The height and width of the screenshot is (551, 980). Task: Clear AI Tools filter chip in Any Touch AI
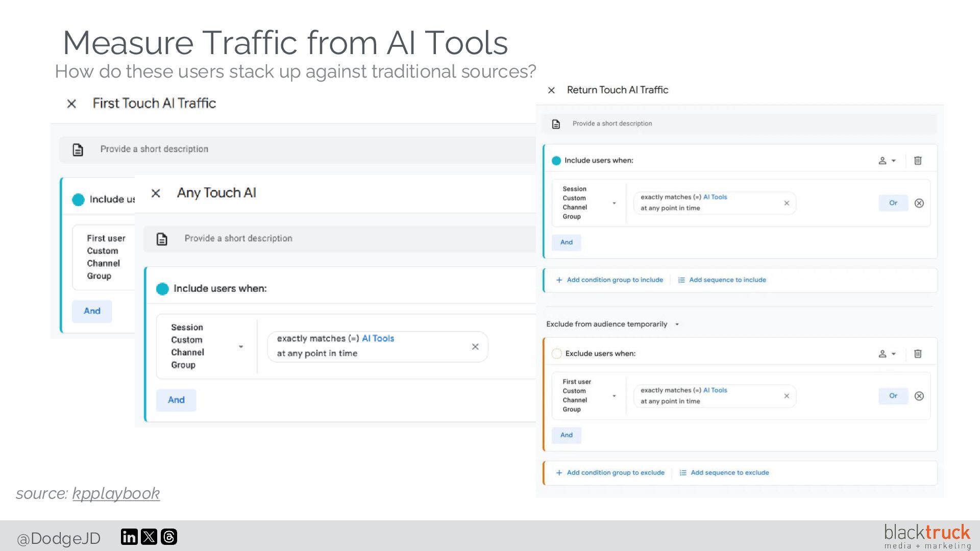[475, 347]
